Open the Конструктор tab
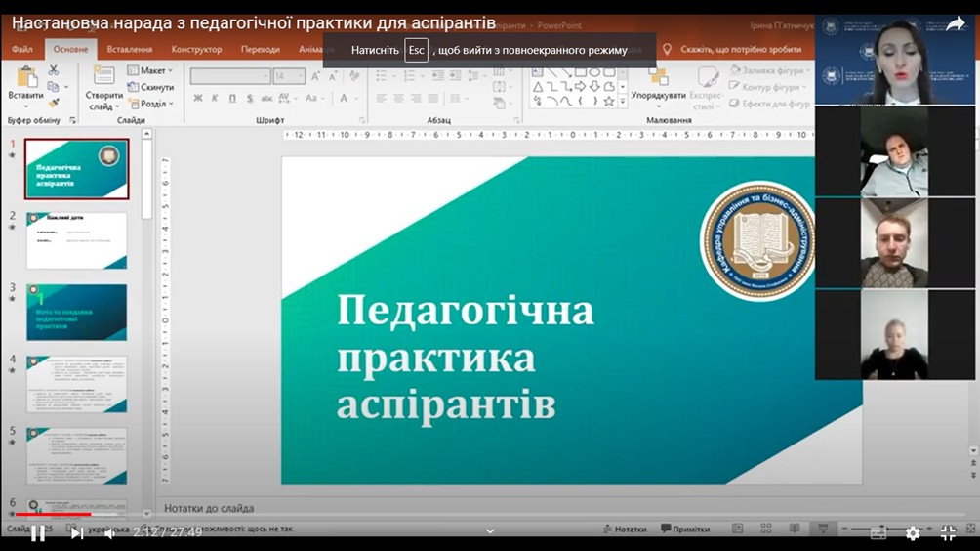 (196, 49)
